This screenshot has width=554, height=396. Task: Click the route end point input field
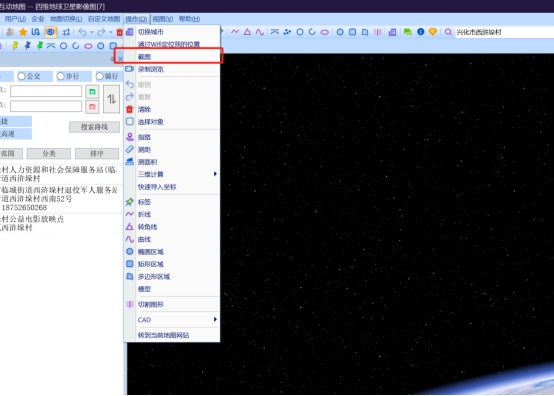click(x=46, y=106)
